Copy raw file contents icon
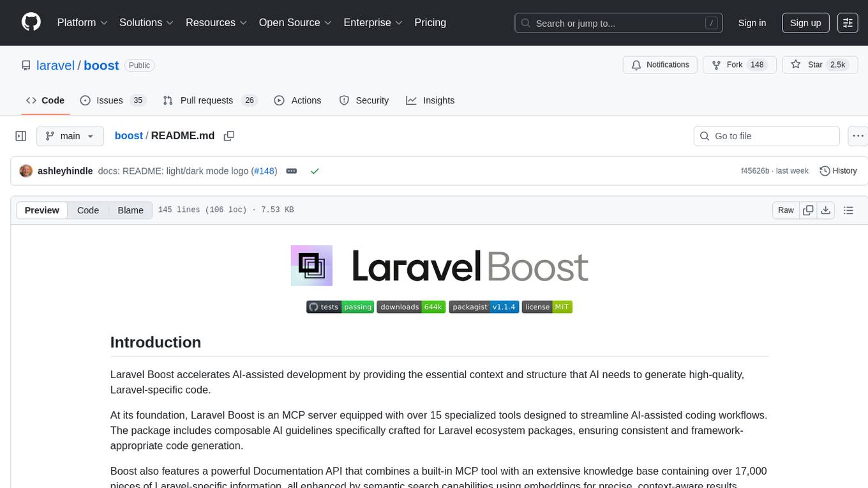The image size is (868, 488). pos(808,210)
